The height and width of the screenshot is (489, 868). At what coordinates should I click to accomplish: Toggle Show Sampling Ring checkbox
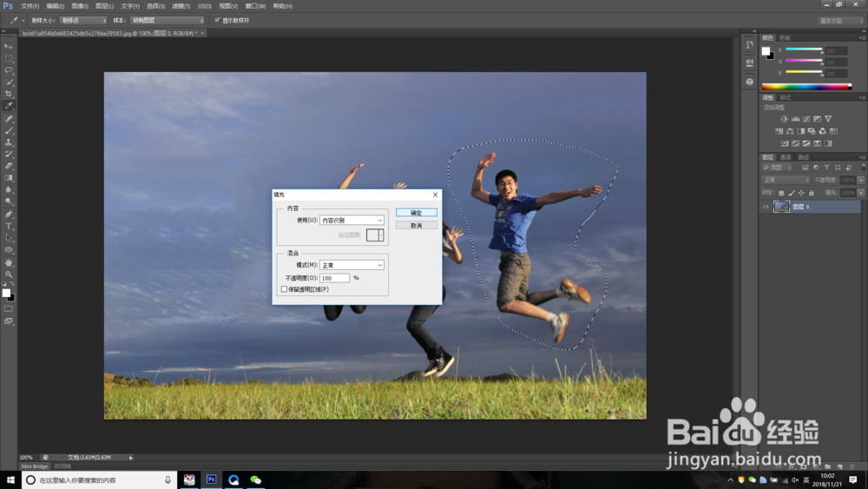click(x=217, y=20)
